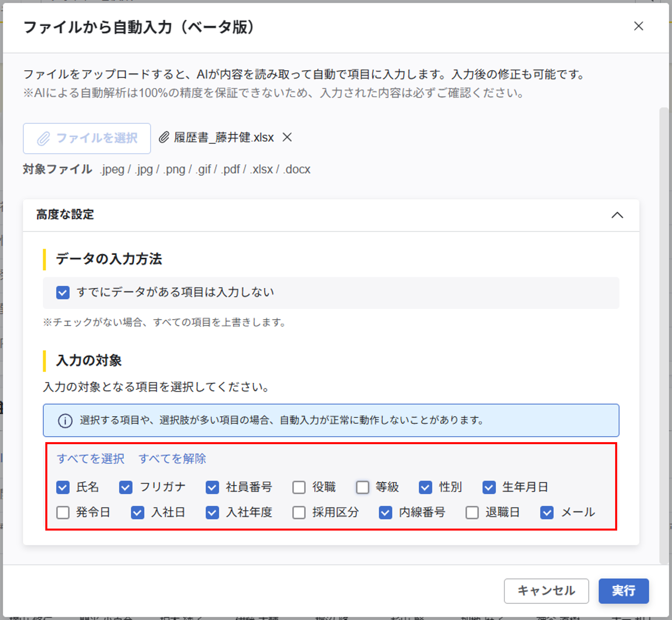
Task: Uncheck the 生年月日 checkbox
Action: coord(489,487)
